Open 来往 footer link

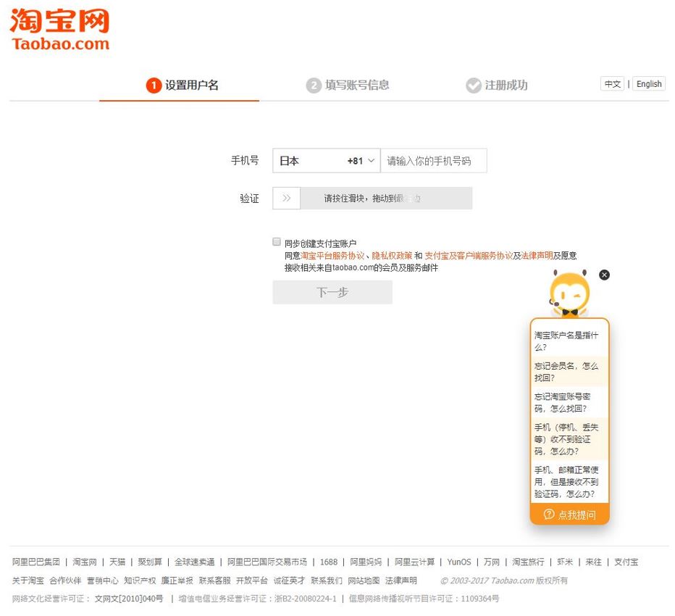coord(593,562)
